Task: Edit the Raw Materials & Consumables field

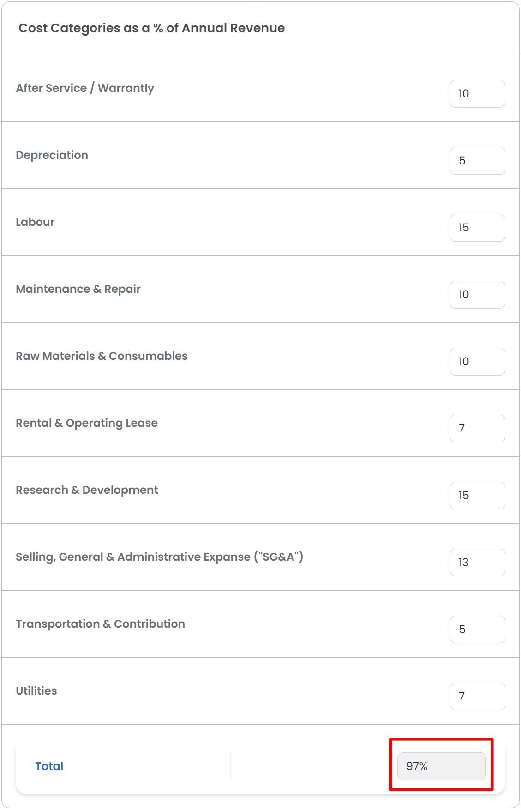Action: 477,362
